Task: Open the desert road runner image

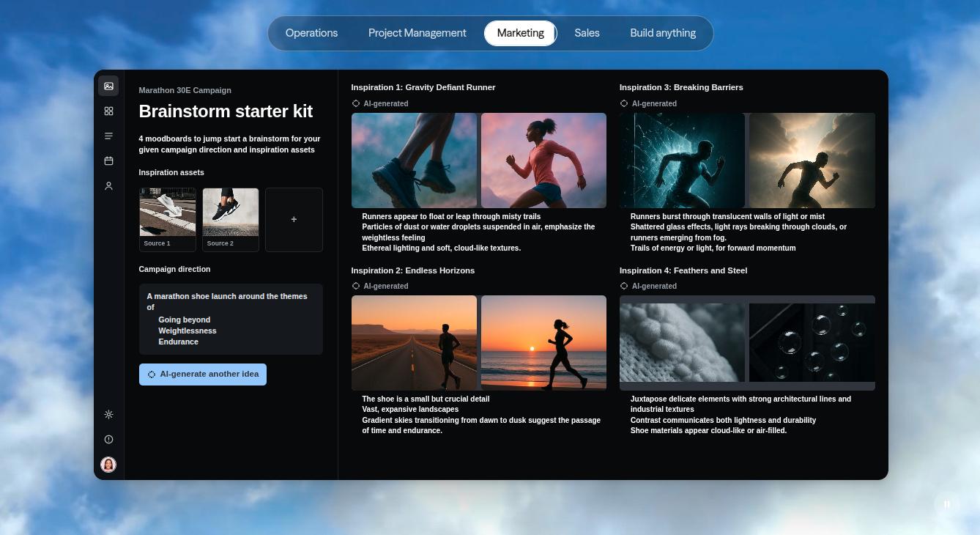Action: (x=414, y=343)
